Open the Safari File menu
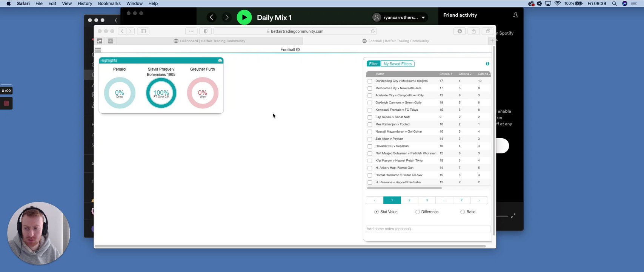 [39, 3]
